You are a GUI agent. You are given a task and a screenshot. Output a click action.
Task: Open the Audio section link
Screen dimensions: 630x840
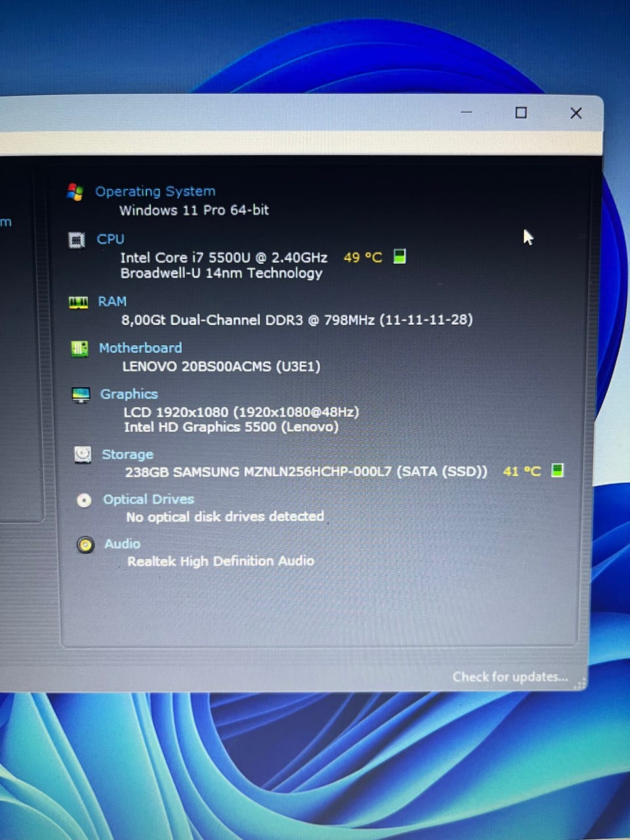coord(122,543)
